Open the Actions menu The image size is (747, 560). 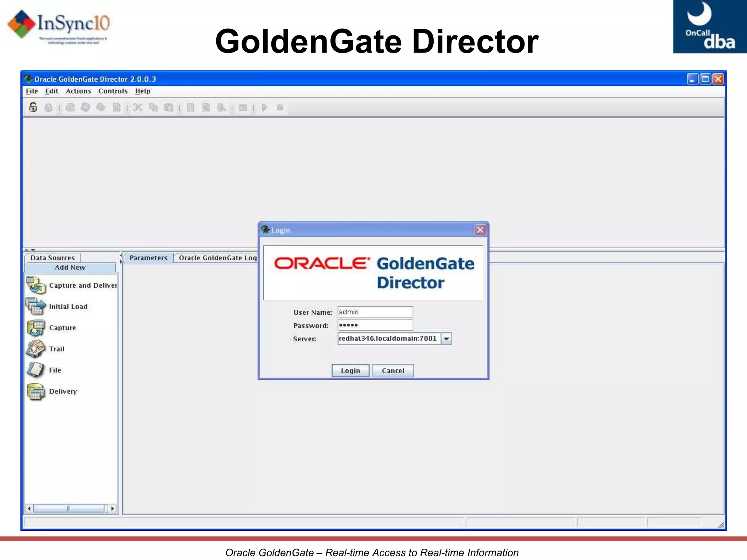pyautogui.click(x=78, y=91)
